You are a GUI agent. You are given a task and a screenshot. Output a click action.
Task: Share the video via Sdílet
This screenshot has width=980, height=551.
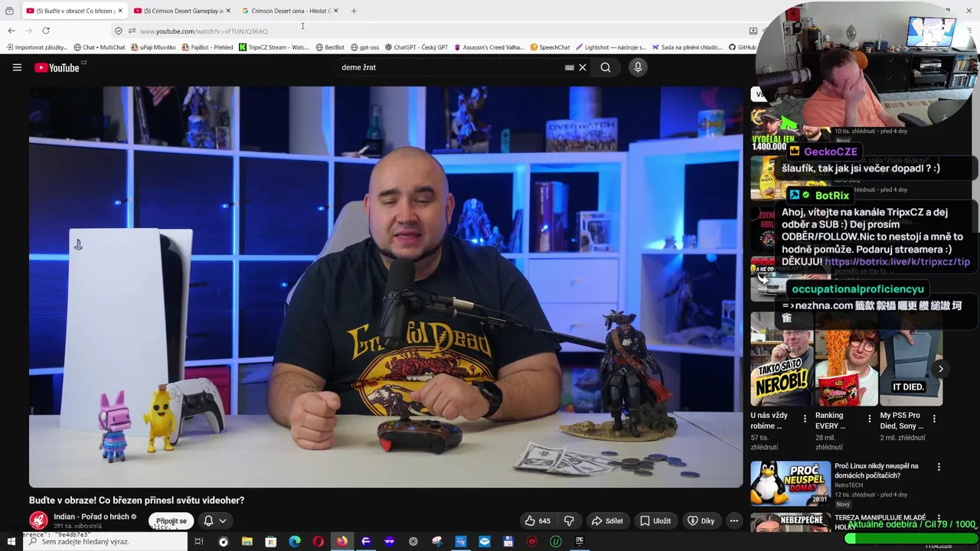point(607,520)
